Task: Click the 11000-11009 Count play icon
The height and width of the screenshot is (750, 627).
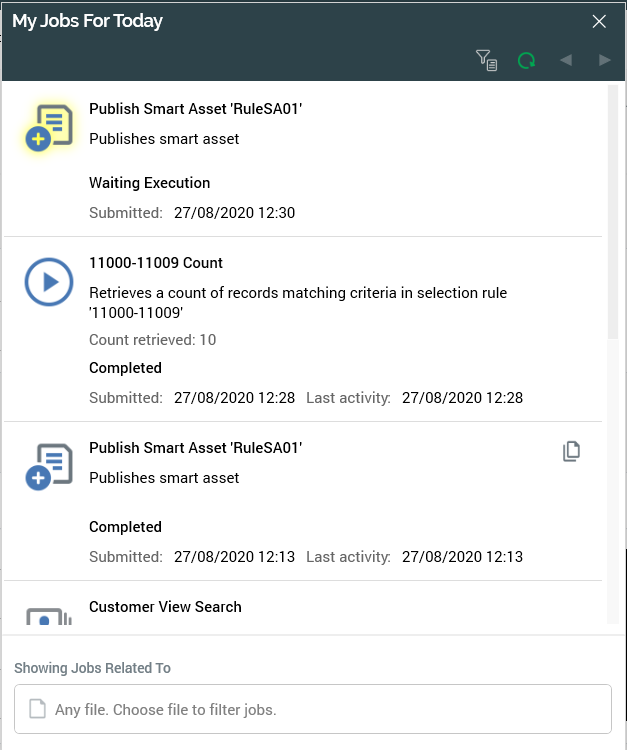Action: point(48,283)
